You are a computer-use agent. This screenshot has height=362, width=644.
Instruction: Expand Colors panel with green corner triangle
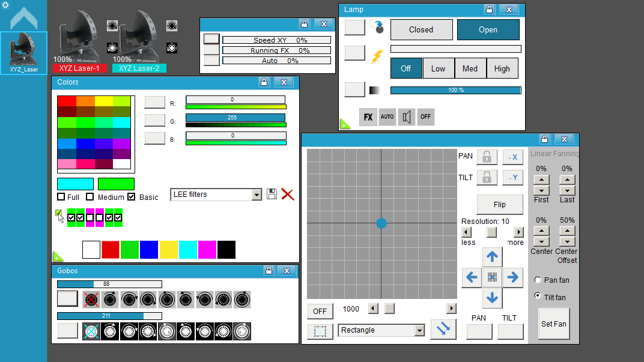tap(58, 256)
